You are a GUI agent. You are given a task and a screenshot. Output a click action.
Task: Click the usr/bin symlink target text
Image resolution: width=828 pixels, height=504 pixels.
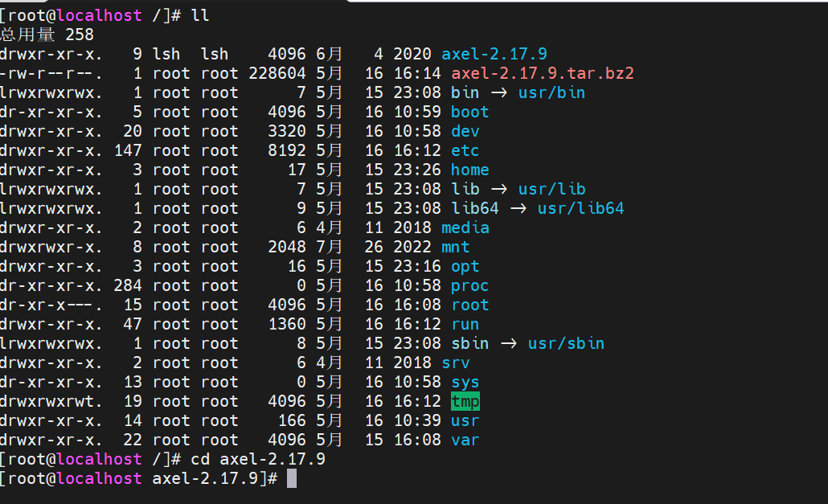click(551, 92)
